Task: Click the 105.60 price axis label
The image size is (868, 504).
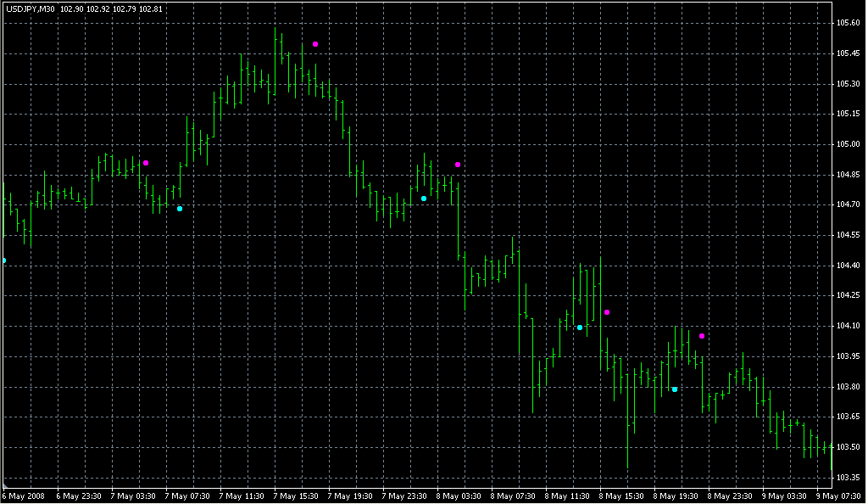Action: pos(849,23)
